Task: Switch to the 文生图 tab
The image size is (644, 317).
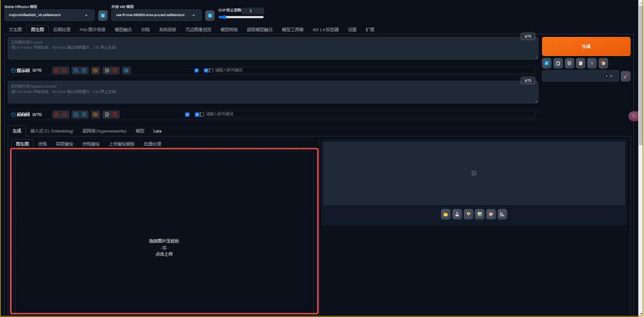Action: coord(15,30)
